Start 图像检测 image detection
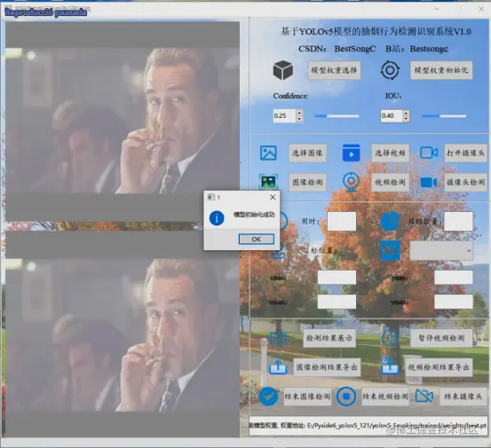This screenshot has height=448, width=491. point(307,182)
